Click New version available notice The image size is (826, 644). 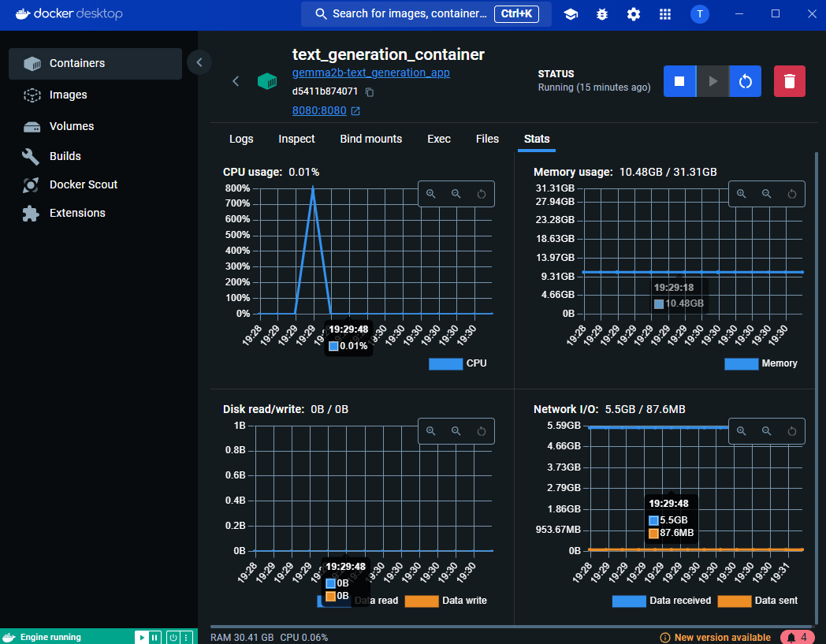716,638
